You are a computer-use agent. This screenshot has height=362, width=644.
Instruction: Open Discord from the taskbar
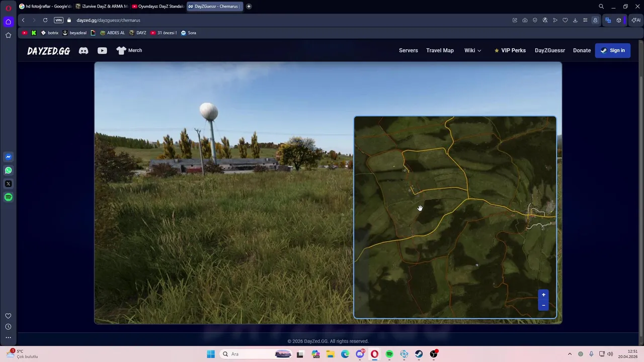360,354
